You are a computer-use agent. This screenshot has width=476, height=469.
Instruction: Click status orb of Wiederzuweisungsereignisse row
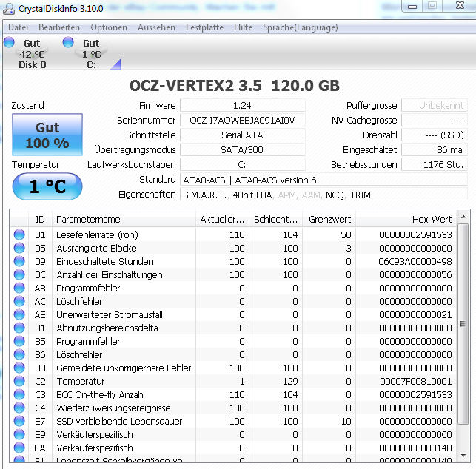19,408
